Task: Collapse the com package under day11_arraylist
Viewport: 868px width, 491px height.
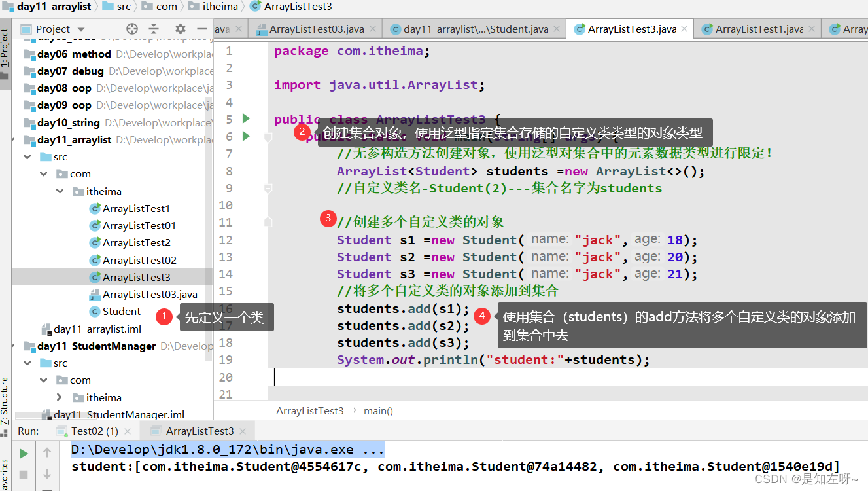Action: click(43, 174)
